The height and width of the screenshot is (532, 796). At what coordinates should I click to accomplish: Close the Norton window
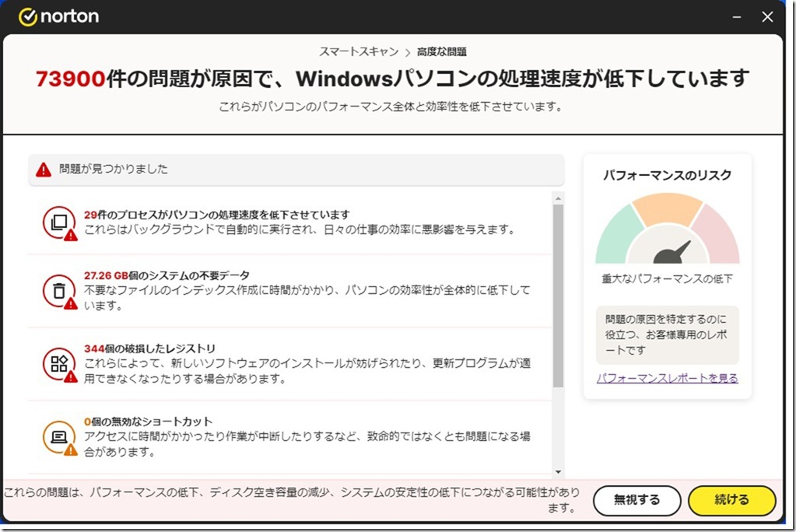767,17
